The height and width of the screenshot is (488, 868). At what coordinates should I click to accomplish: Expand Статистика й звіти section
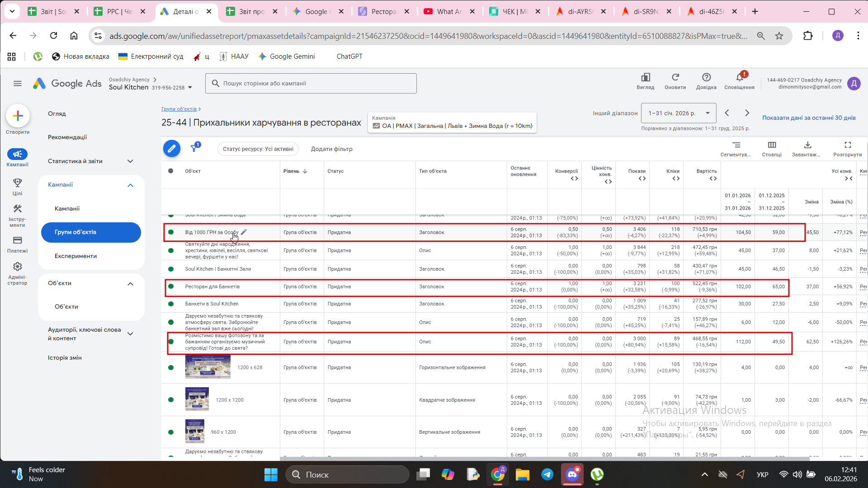click(x=130, y=161)
